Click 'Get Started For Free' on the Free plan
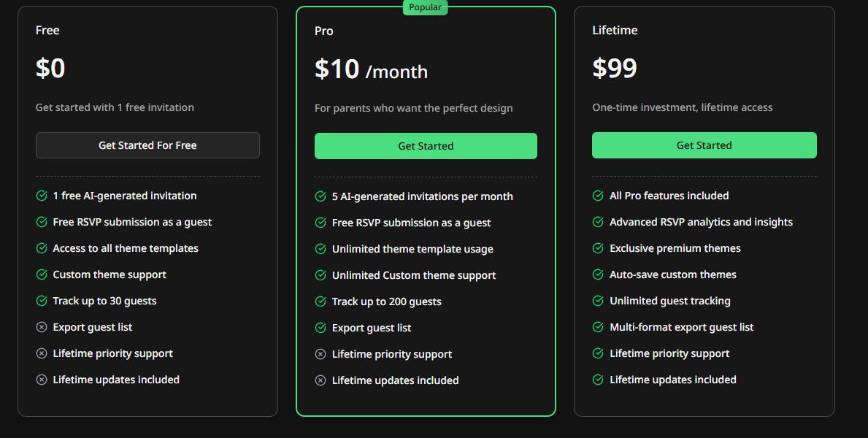This screenshot has height=438, width=868. (147, 145)
